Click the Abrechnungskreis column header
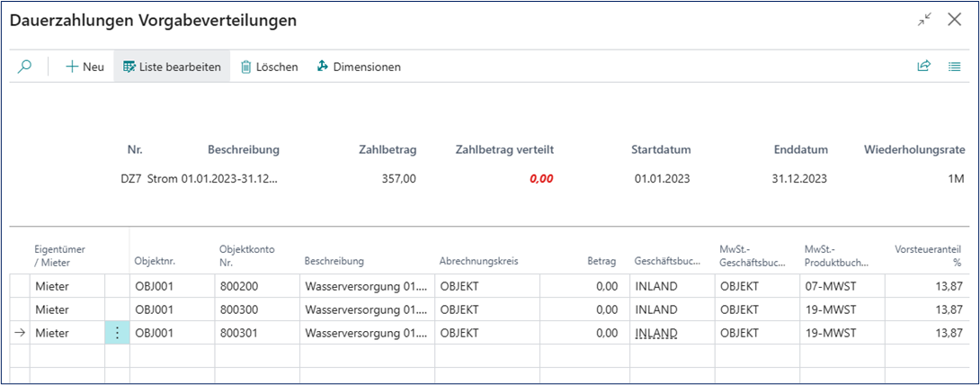 click(478, 261)
